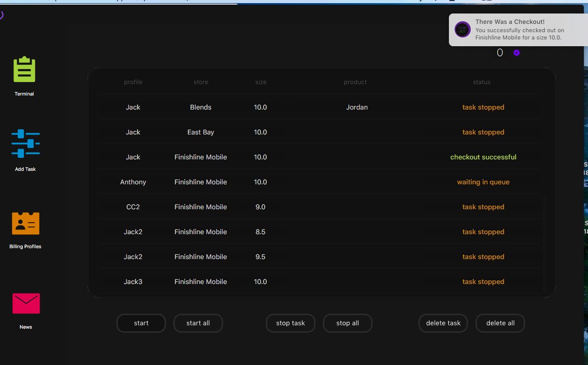The width and height of the screenshot is (588, 365).
Task: Click the size column header
Action: [261, 82]
